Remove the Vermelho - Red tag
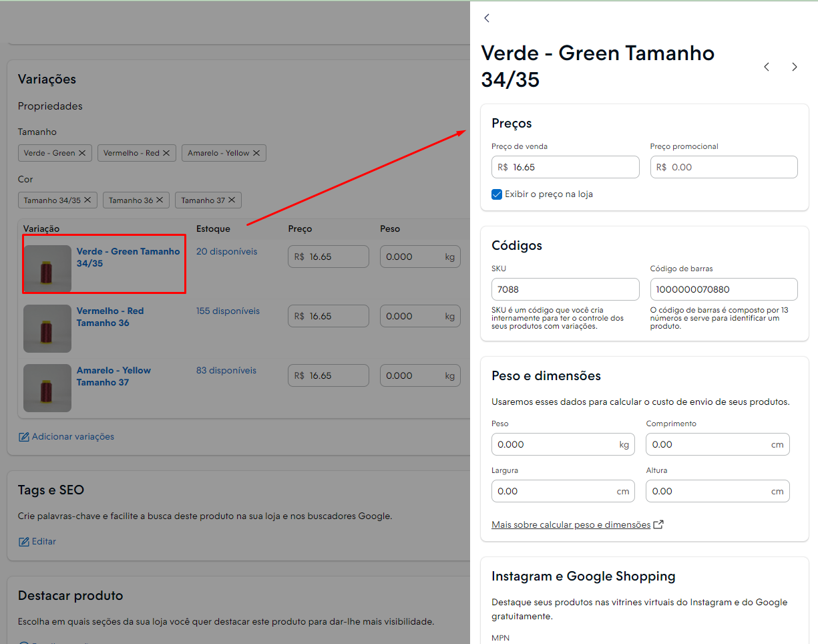Viewport: 818px width, 644px height. [x=166, y=153]
